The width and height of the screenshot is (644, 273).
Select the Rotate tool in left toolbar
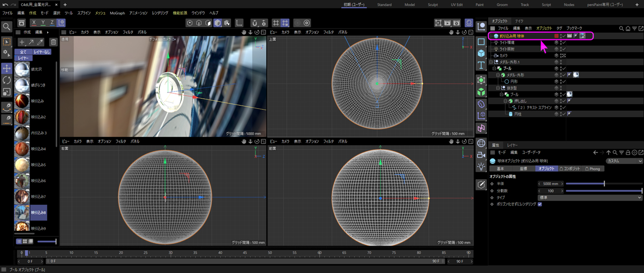tap(6, 81)
